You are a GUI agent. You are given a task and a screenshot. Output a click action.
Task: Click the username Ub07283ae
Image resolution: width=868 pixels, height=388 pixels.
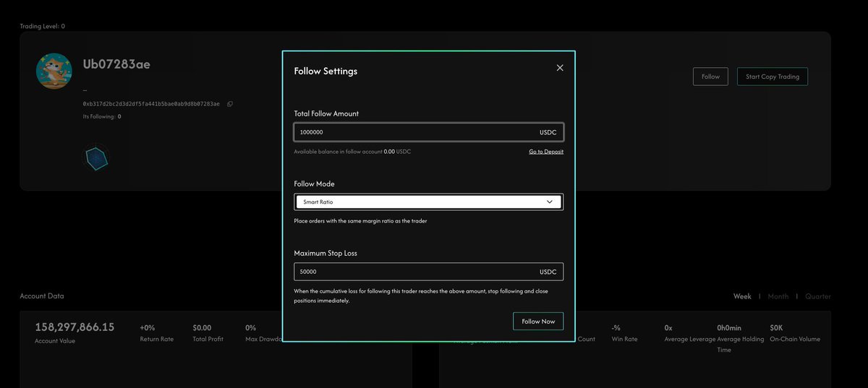coord(116,64)
